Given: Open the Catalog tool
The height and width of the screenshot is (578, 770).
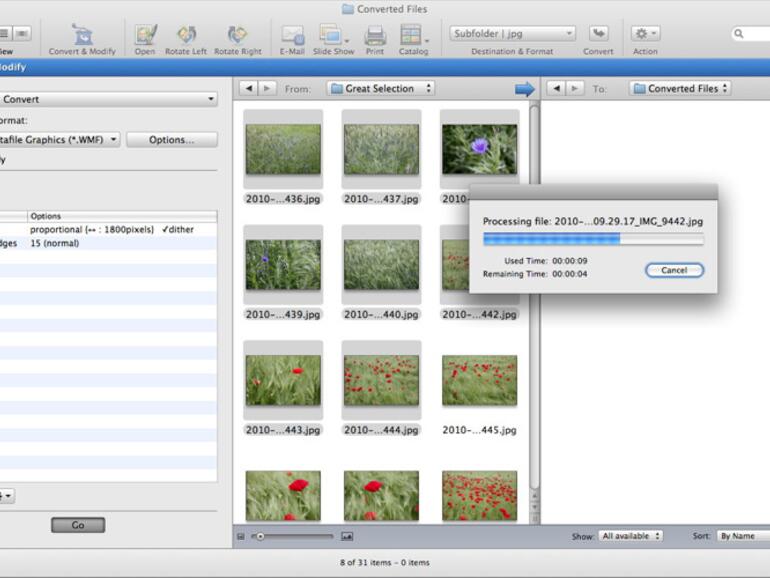Looking at the screenshot, I should point(413,36).
